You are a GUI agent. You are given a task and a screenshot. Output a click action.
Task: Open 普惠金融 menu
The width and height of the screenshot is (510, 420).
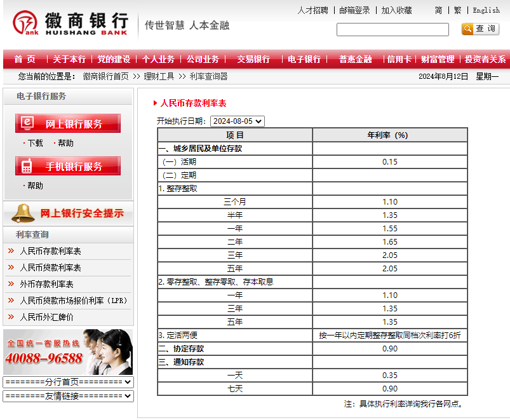click(x=355, y=59)
